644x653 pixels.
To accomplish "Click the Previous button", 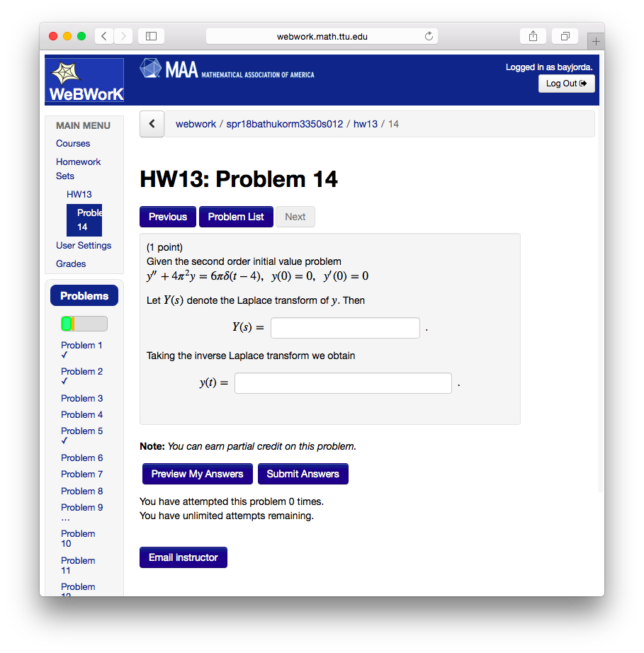I will 167,217.
